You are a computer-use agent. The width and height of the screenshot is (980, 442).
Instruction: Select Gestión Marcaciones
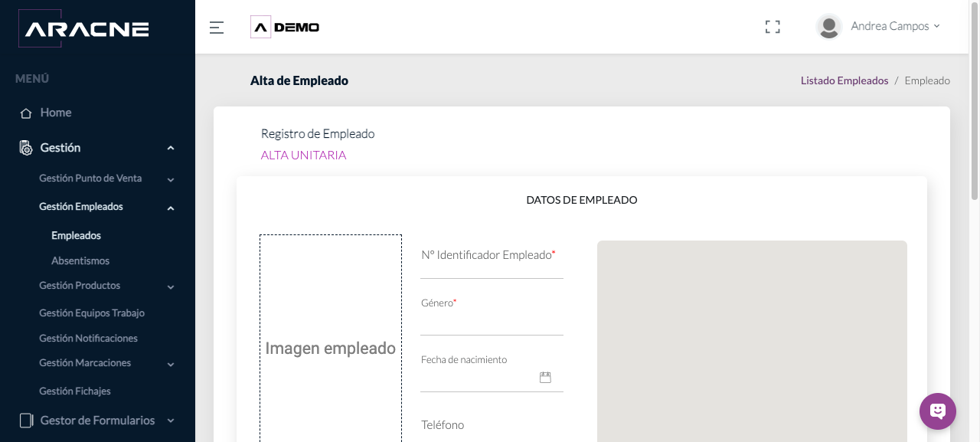[x=85, y=363]
